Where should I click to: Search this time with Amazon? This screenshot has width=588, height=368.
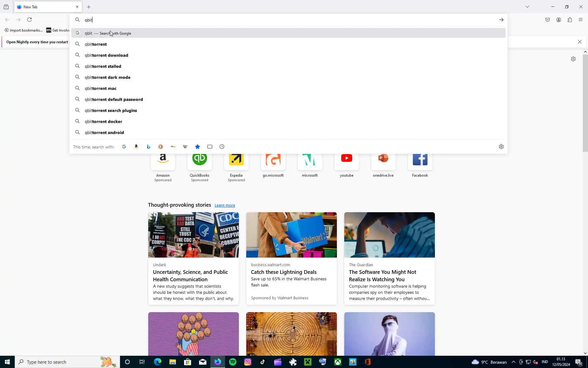(x=136, y=147)
